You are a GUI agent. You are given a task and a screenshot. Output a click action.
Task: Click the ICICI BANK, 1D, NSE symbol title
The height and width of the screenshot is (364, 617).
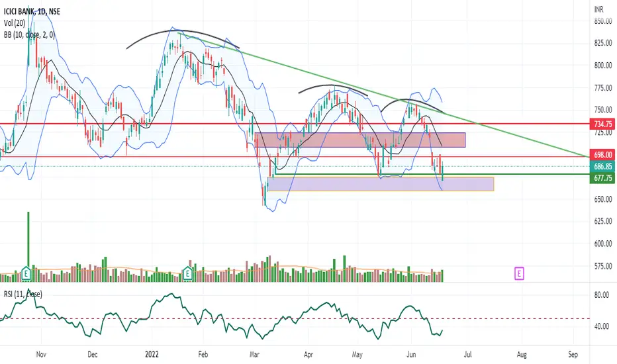point(32,12)
